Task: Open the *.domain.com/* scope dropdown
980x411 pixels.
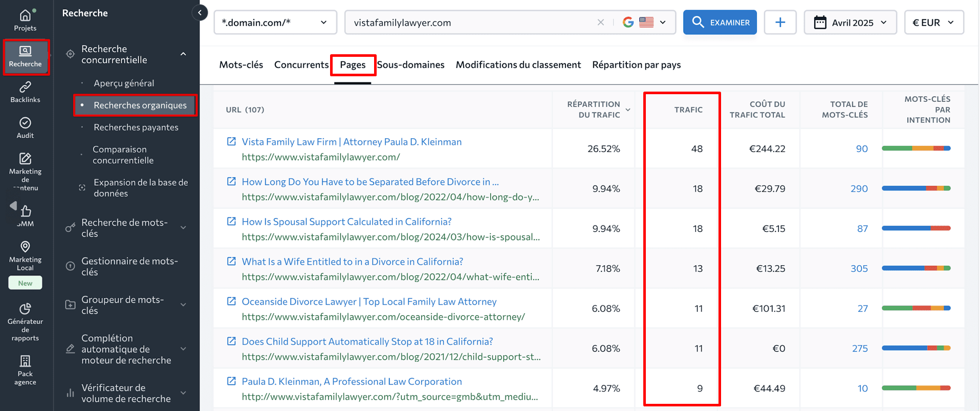Action: 275,23
